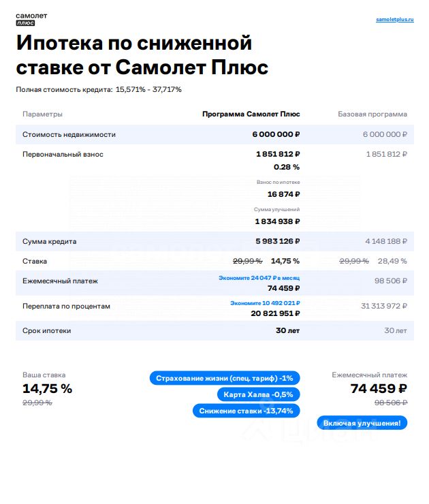Select the Базовая программа column header
The width and height of the screenshot is (429, 504).
(372, 114)
